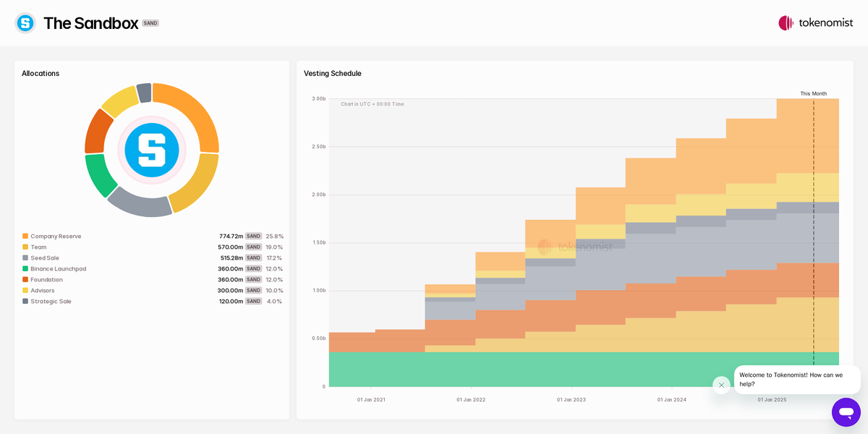Image resolution: width=868 pixels, height=434 pixels.
Task: Open the tokenomist logo link
Action: [x=815, y=23]
